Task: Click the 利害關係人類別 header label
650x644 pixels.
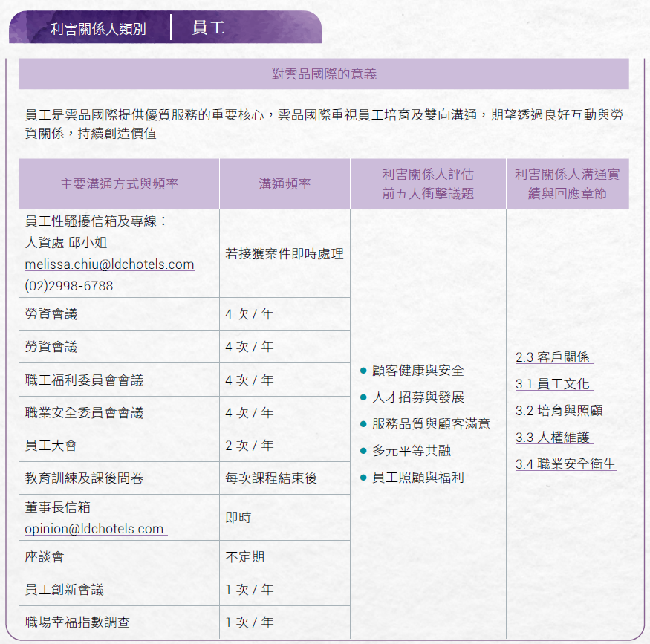Action: [x=98, y=28]
